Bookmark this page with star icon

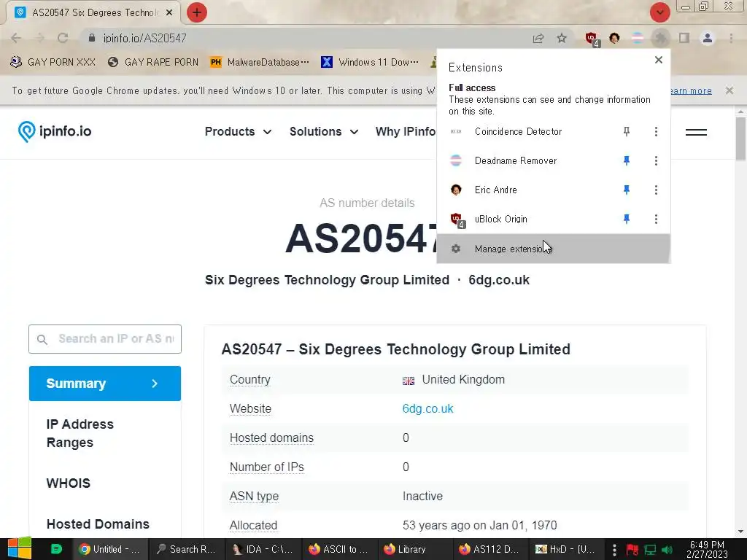[x=562, y=38]
